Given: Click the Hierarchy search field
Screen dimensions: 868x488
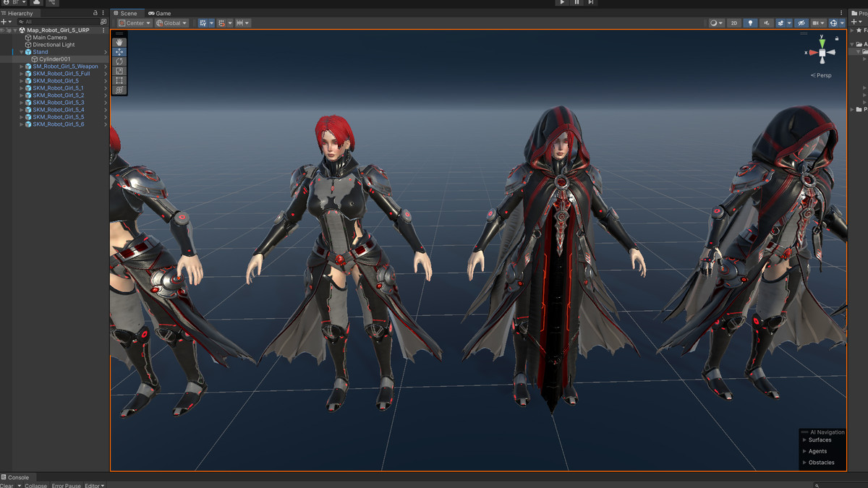Looking at the screenshot, I should coord(58,22).
